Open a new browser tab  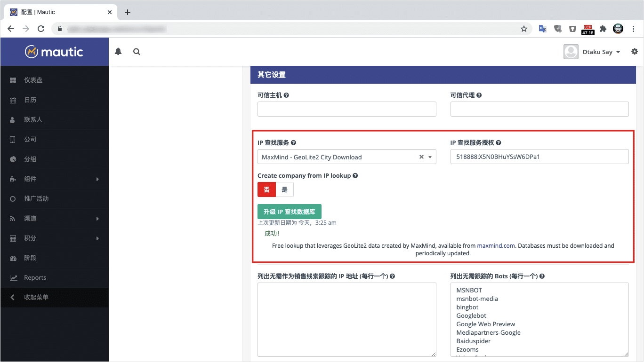[x=128, y=12]
